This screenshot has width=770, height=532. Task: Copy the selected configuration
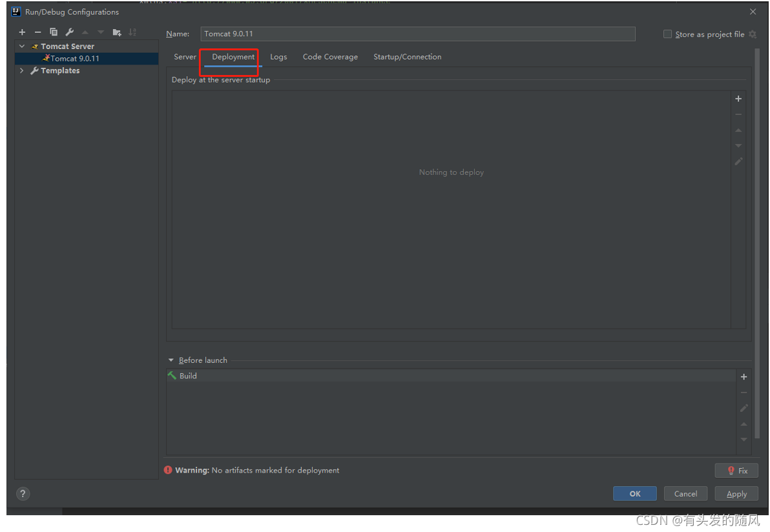tap(54, 32)
